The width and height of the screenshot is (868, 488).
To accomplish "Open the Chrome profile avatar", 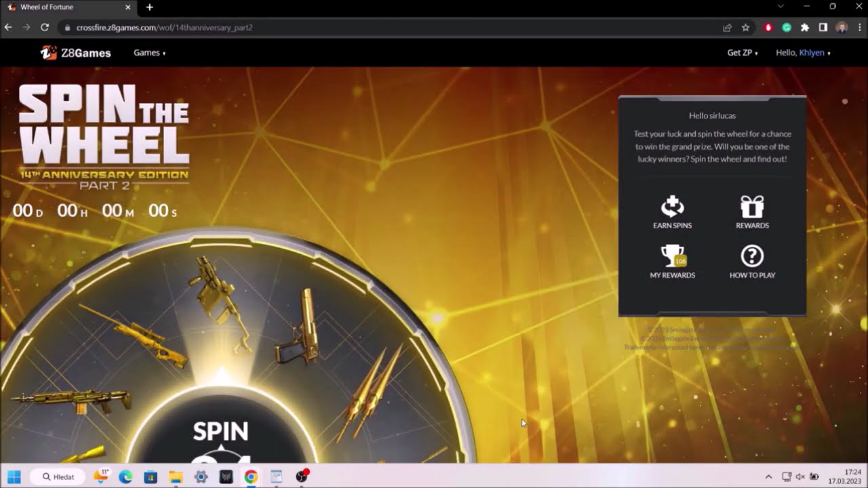I will (842, 28).
